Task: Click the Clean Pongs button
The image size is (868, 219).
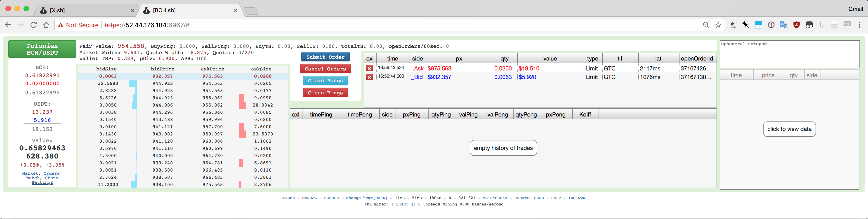Action: (x=325, y=81)
